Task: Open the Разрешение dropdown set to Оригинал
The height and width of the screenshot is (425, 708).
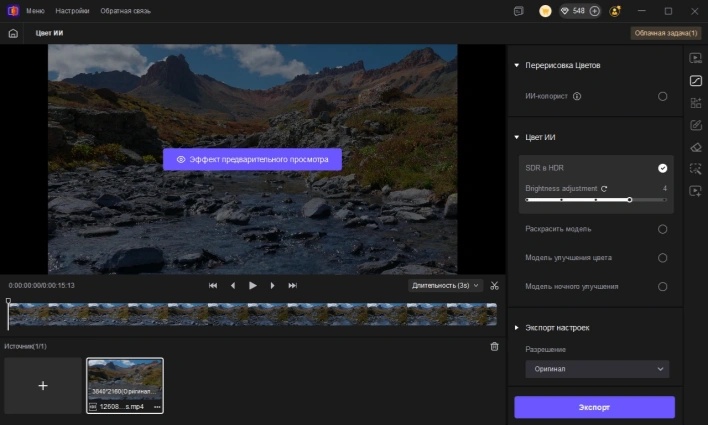Action: coord(597,369)
